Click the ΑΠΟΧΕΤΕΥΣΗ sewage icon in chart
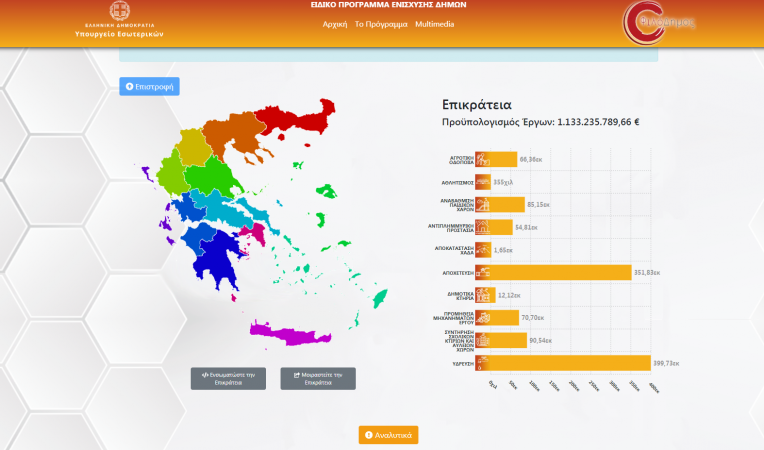 (x=482, y=272)
